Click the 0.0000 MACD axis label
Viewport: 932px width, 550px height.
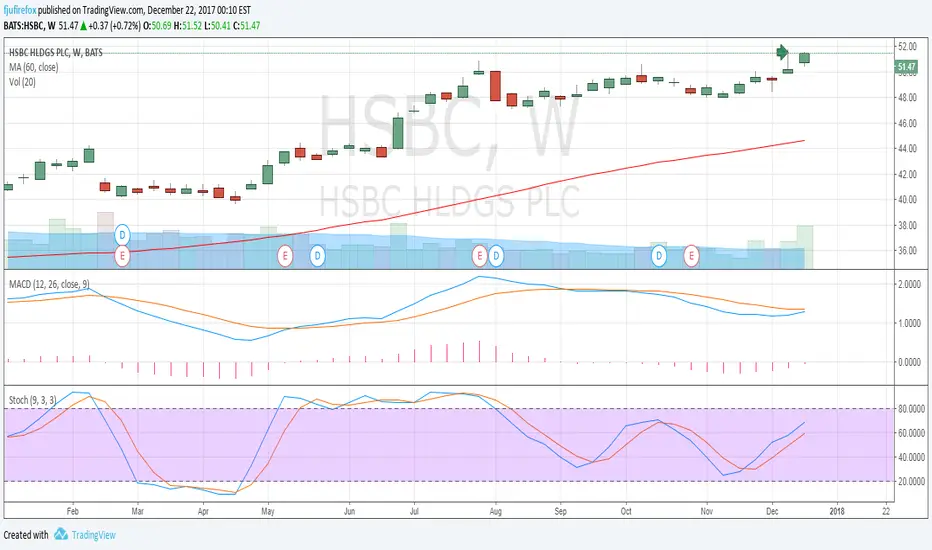pyautogui.click(x=909, y=362)
